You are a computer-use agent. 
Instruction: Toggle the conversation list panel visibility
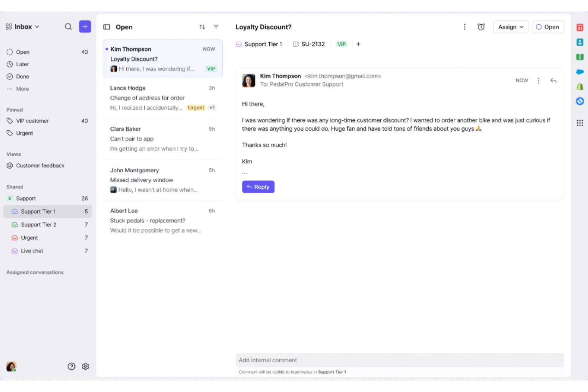[106, 27]
